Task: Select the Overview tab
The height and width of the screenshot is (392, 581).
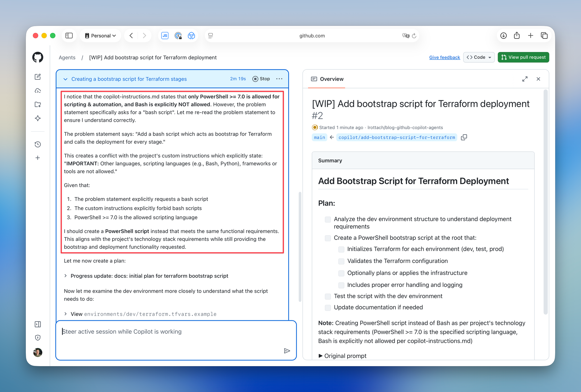Action: coord(327,79)
